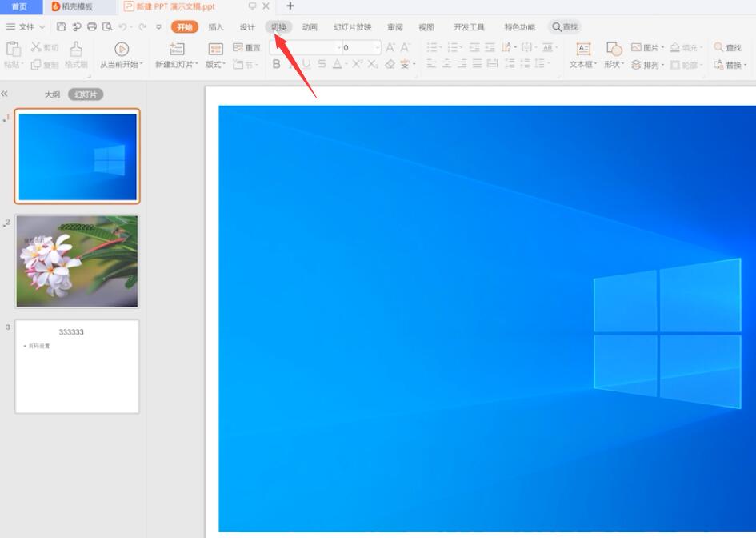756x538 pixels.
Task: Apply Superscript (X²) formatting
Action: point(358,64)
